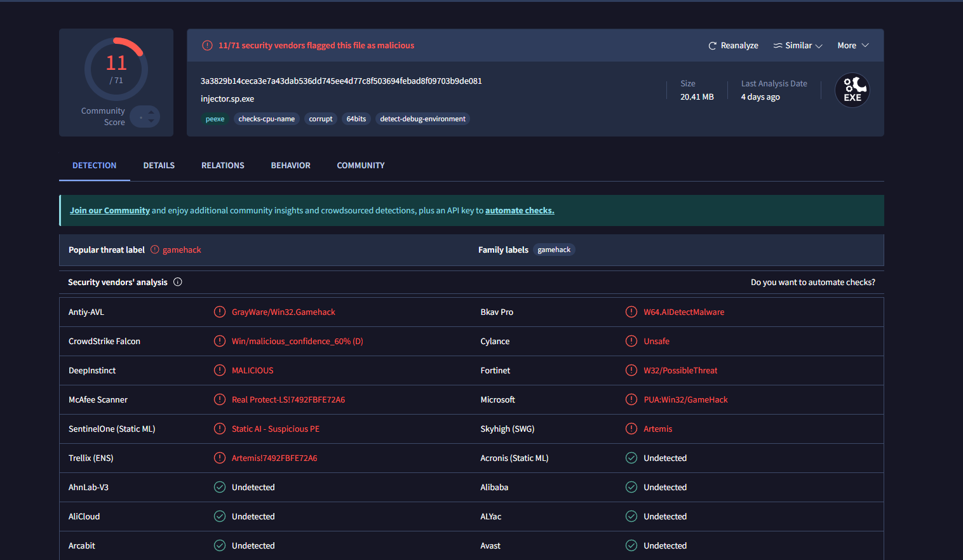
Task: Click the Artemis result for Skyhigh (SWG)
Action: point(657,429)
